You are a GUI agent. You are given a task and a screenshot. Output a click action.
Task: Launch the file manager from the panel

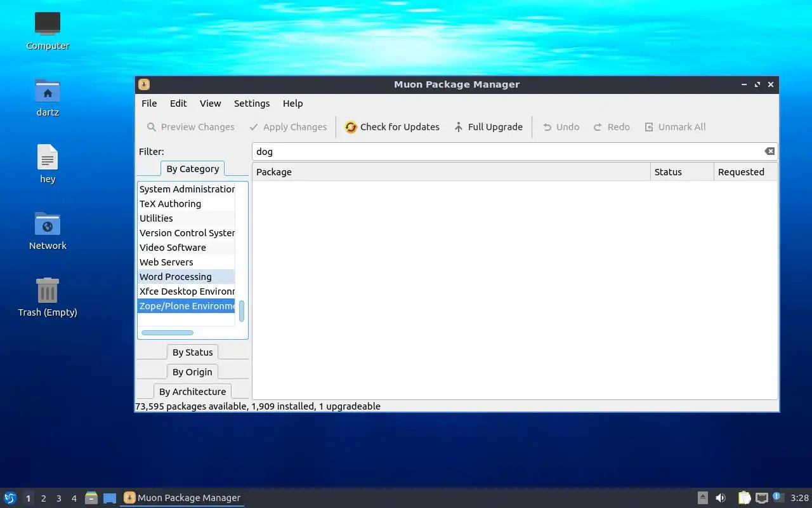(x=91, y=498)
